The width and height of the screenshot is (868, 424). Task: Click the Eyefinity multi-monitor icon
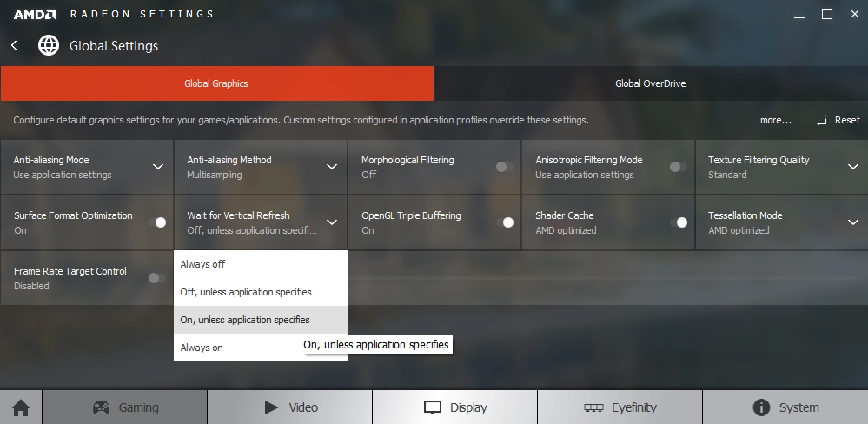[x=593, y=408]
